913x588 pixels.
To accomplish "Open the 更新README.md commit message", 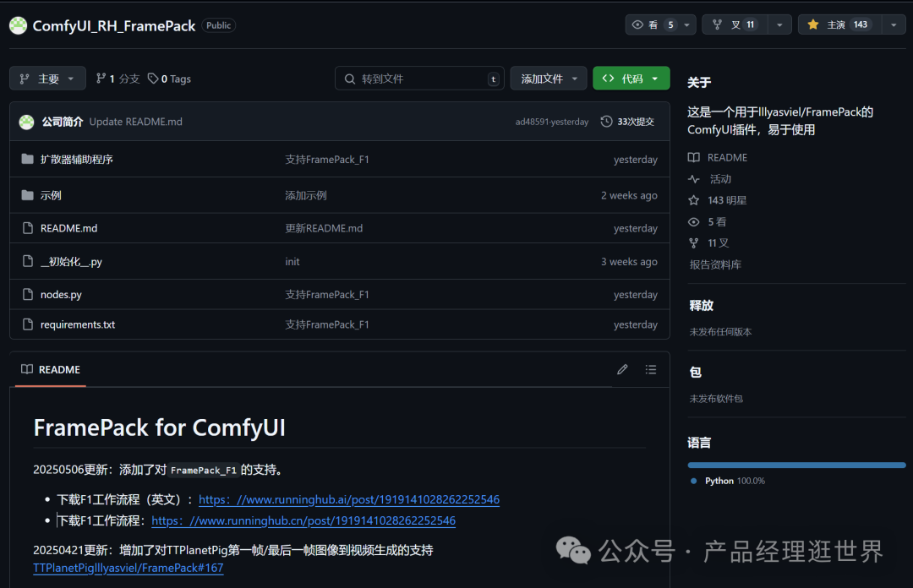I will (324, 228).
